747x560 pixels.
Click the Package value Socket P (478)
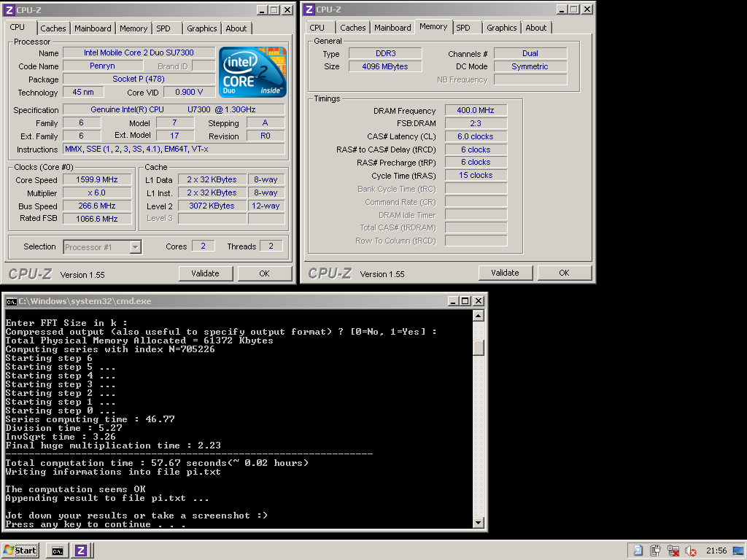pos(139,79)
